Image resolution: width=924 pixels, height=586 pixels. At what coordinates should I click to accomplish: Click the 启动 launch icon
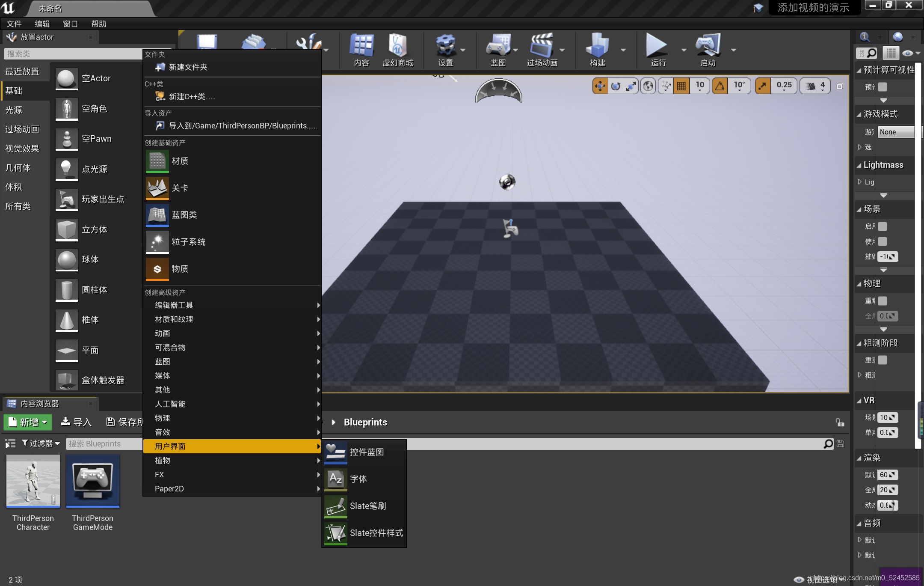[708, 50]
